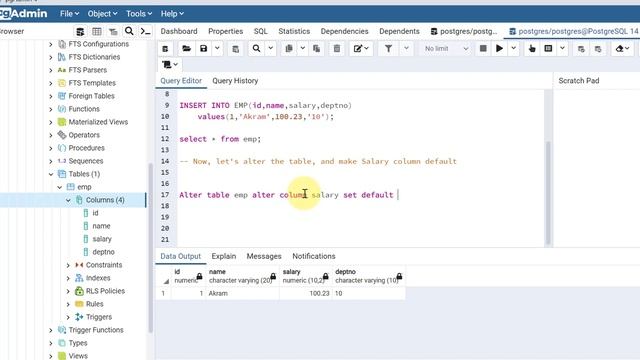640x360 pixels.
Task: Collapse the Tables (1) tree node
Action: (x=51, y=174)
